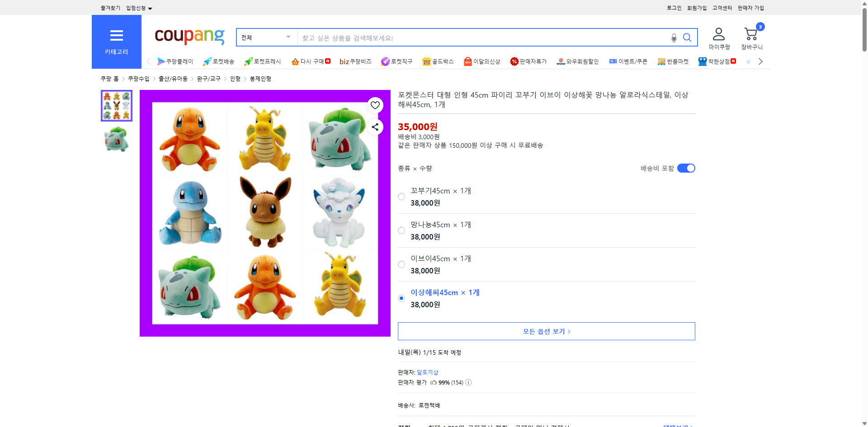Expand the 입점신청 dropdown arrow
Viewport: 868px width, 427px height.
pyautogui.click(x=151, y=8)
